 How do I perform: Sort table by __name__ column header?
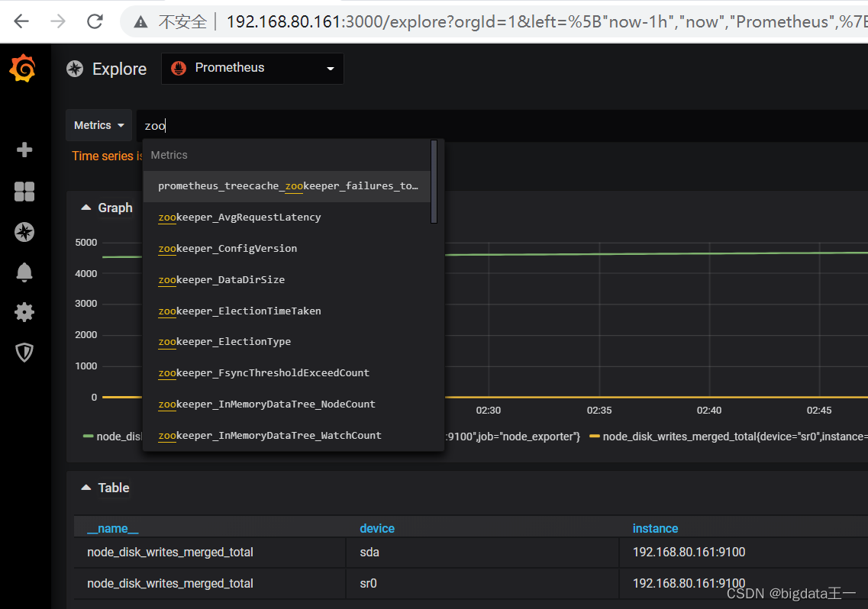(x=113, y=529)
